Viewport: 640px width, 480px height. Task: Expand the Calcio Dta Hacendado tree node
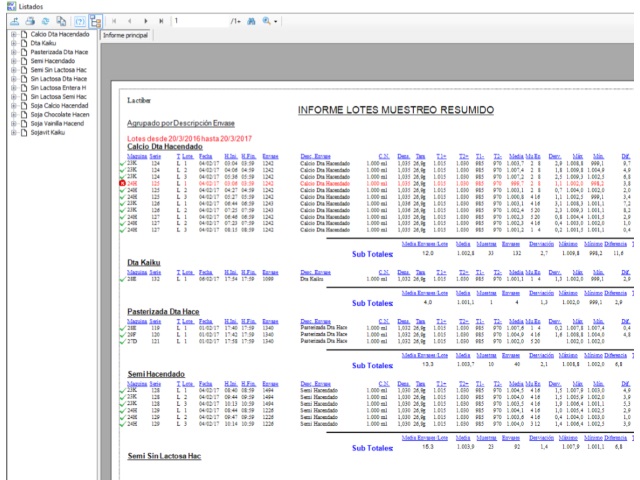point(13,34)
